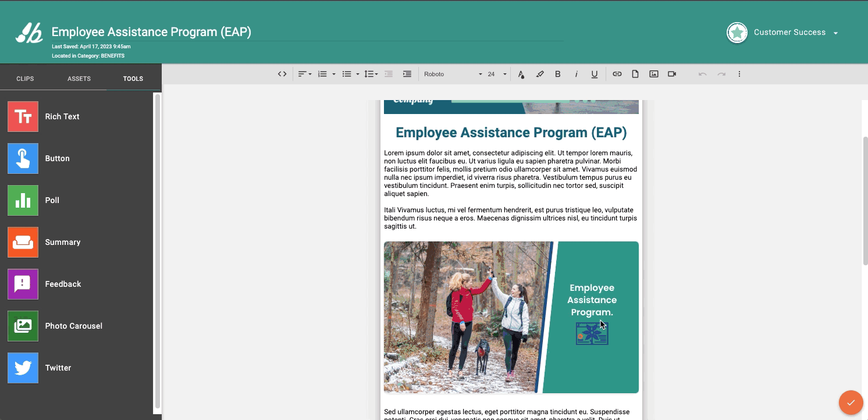Expand the bullet list style arrow
The image size is (868, 420).
[x=357, y=74]
